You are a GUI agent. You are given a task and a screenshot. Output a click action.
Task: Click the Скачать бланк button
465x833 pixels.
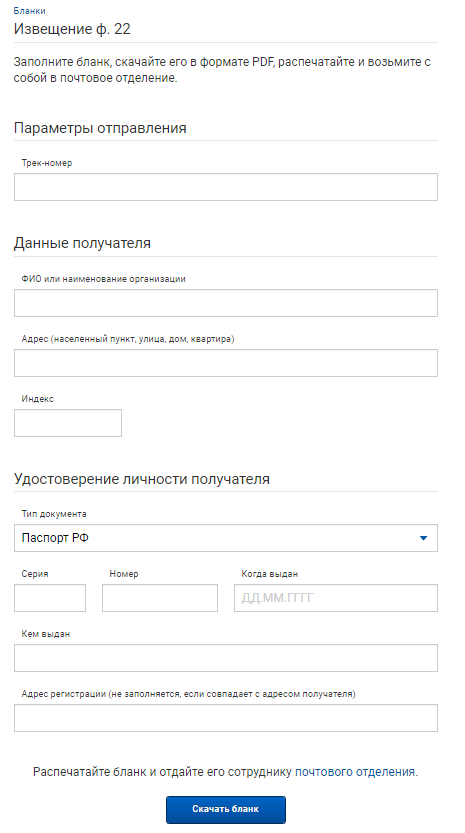(x=226, y=810)
